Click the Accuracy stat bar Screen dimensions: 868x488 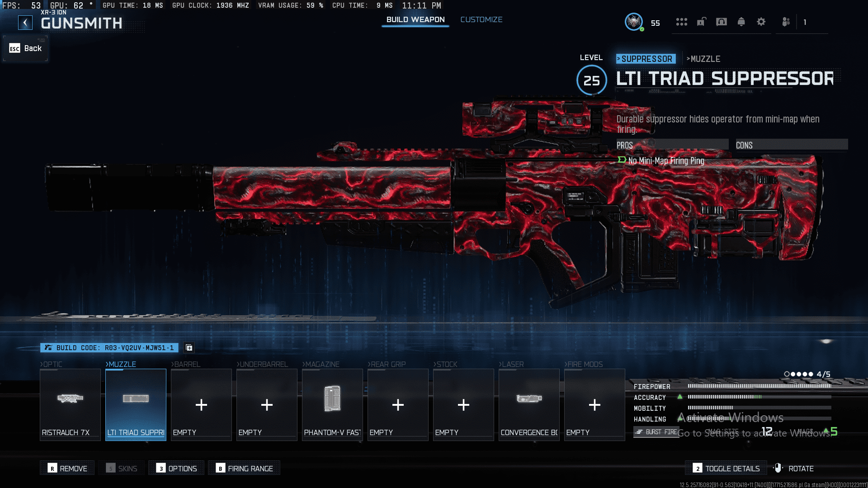(x=759, y=397)
